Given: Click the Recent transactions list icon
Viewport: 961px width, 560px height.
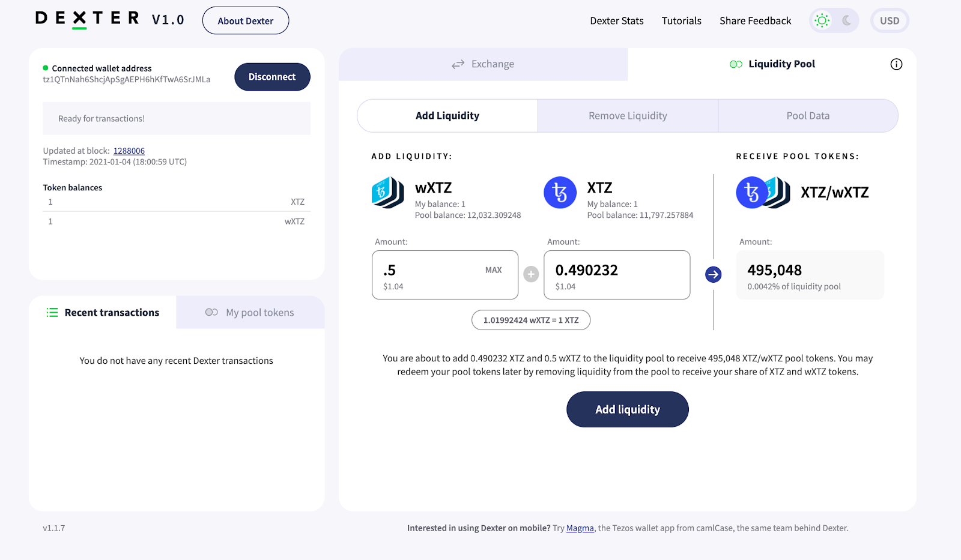Looking at the screenshot, I should tap(52, 313).
